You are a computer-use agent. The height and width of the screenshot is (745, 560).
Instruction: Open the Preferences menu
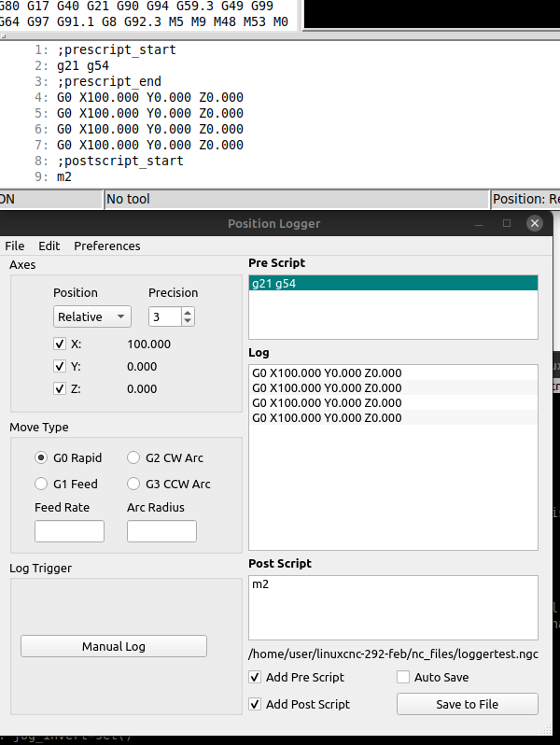[107, 246]
